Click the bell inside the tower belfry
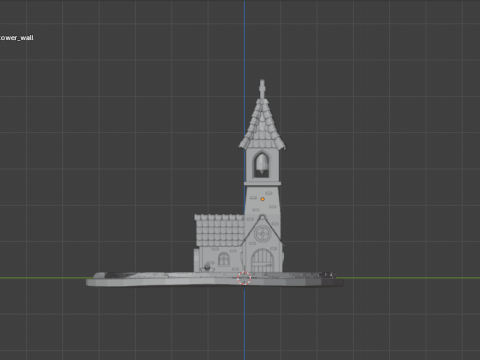This screenshot has width=480, height=360. (x=262, y=164)
